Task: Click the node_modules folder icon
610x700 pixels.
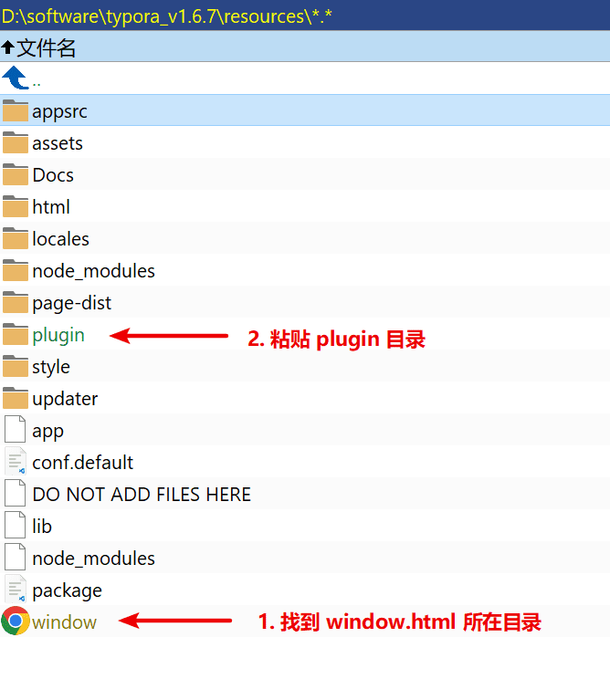Action: coord(16,270)
